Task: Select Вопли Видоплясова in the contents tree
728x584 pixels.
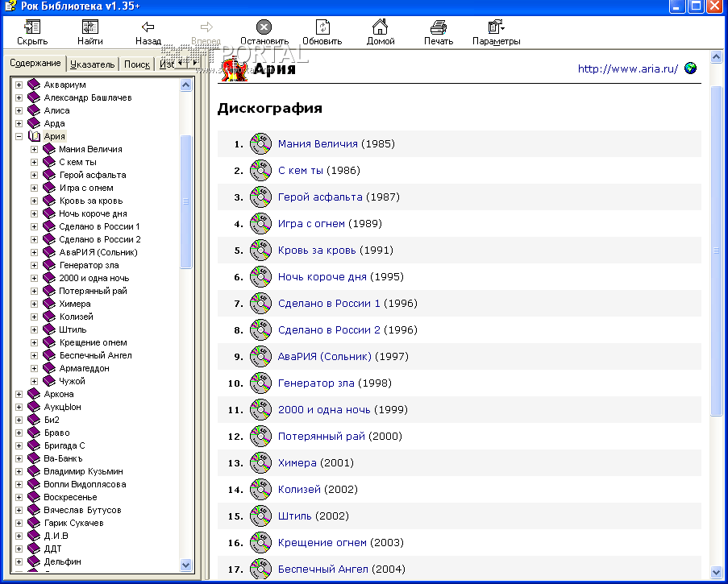Action: point(85,484)
